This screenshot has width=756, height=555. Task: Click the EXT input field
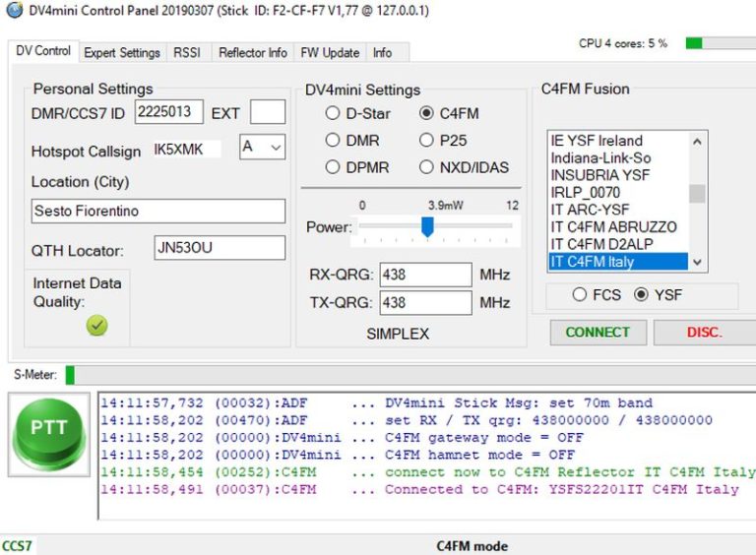(x=268, y=112)
